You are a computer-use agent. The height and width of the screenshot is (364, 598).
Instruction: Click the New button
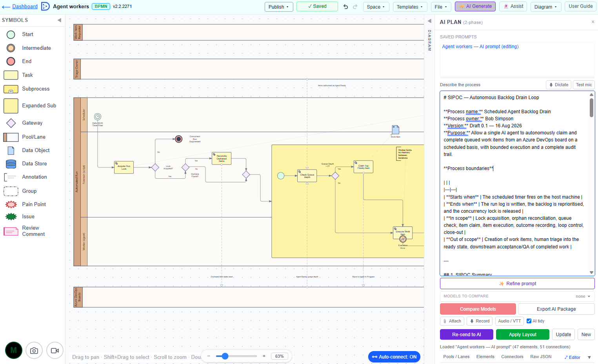[x=586, y=335]
